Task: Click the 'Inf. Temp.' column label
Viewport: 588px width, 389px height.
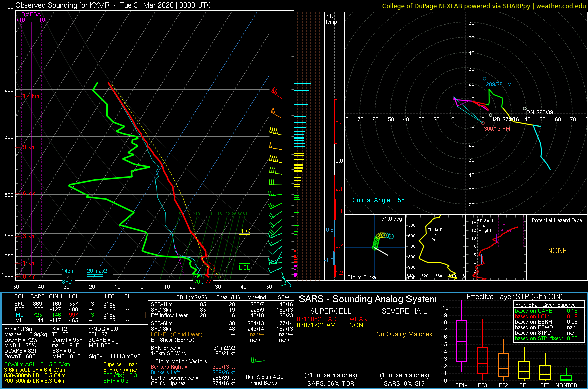Action: pyautogui.click(x=331, y=19)
